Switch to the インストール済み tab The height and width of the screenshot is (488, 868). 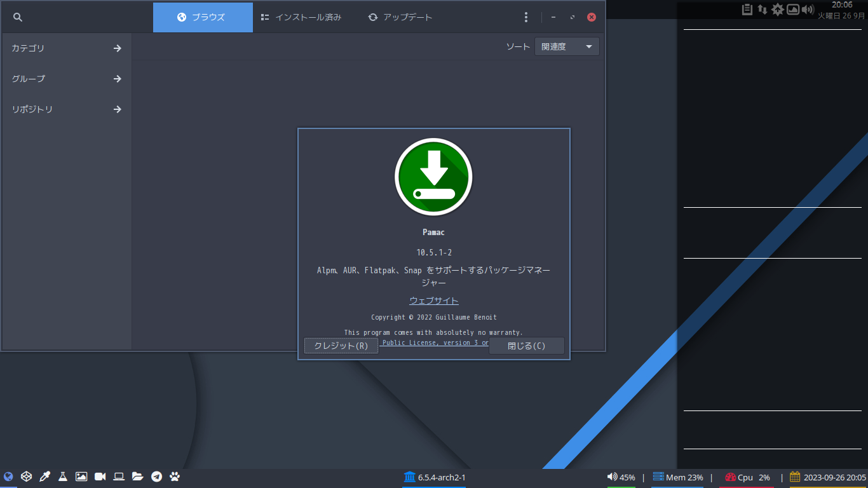point(301,17)
